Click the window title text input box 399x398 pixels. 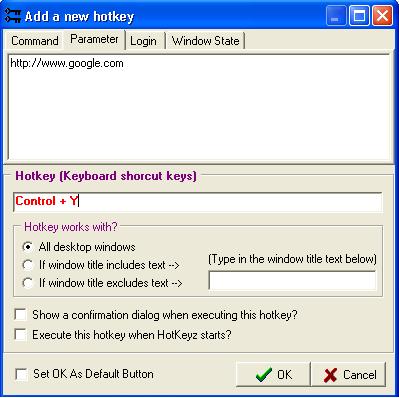click(x=292, y=281)
